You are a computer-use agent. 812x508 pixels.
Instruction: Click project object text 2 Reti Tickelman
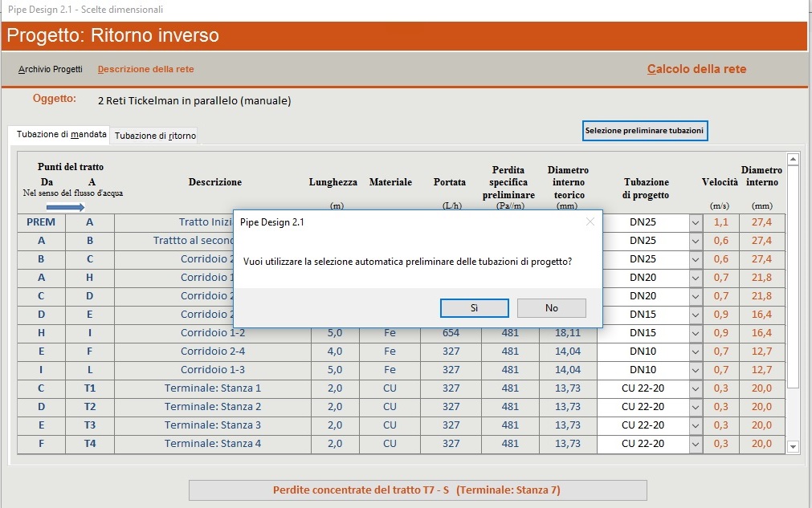point(194,101)
